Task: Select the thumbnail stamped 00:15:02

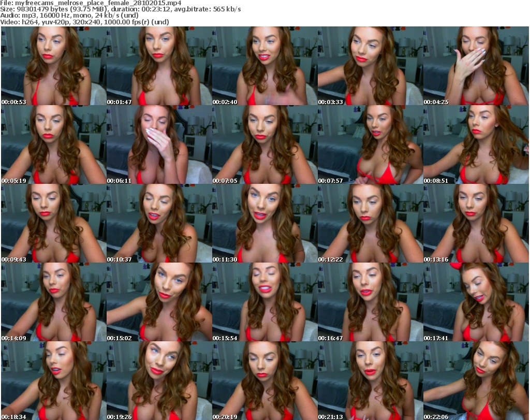Action: [159, 302]
